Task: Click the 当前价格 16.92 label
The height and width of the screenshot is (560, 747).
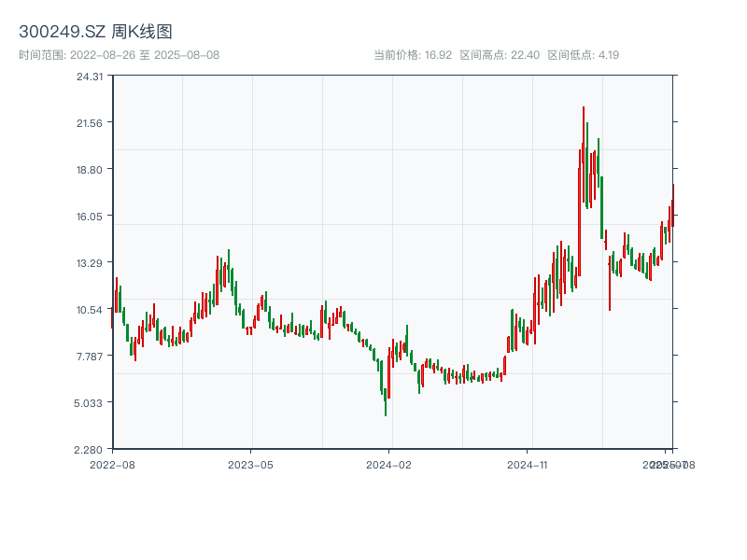Action: click(x=413, y=55)
